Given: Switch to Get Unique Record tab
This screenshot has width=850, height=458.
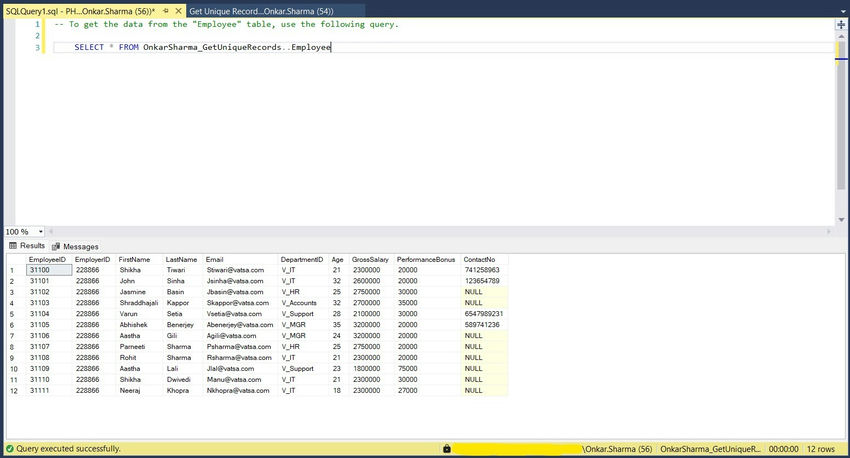Looking at the screenshot, I should pyautogui.click(x=261, y=11).
